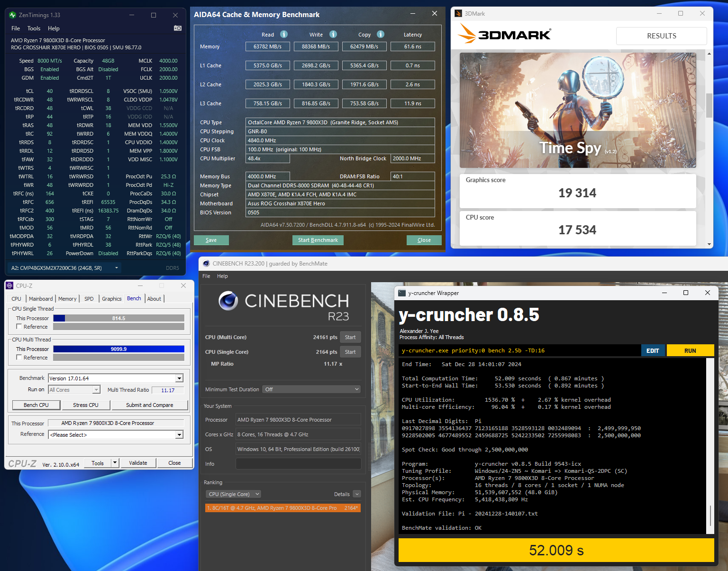The image size is (728, 571).
Task: Click the Memory Read value 63782 MB/s
Action: pyautogui.click(x=268, y=46)
